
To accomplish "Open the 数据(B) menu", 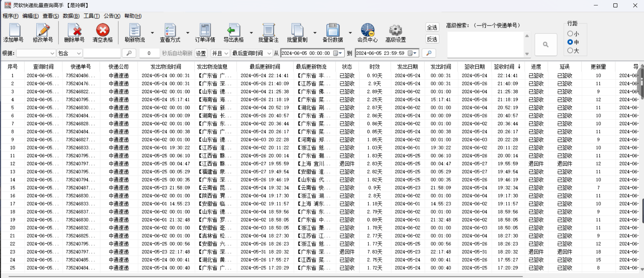I will pos(71,16).
